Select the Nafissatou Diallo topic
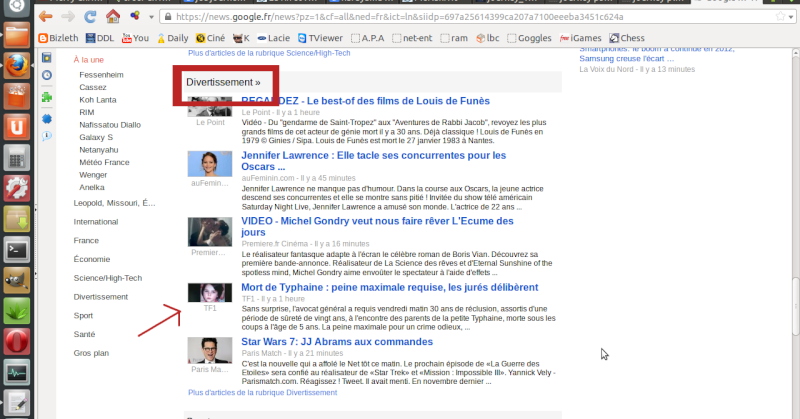Image resolution: width=800 pixels, height=419 pixels. (110, 125)
